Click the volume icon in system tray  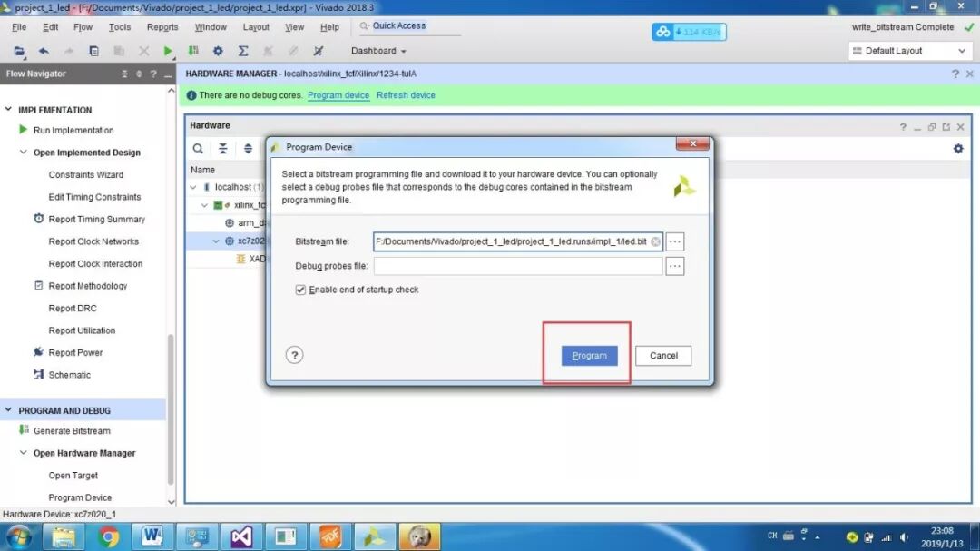(x=905, y=537)
